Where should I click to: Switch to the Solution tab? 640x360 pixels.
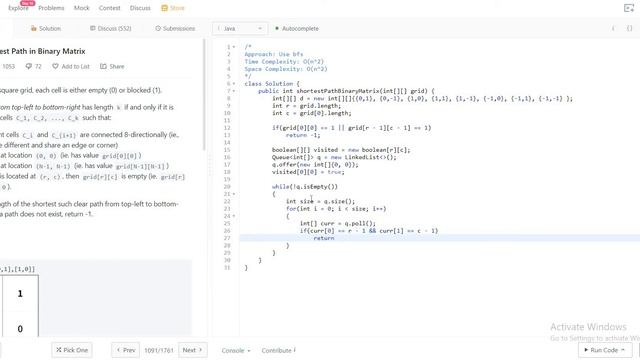[46, 29]
